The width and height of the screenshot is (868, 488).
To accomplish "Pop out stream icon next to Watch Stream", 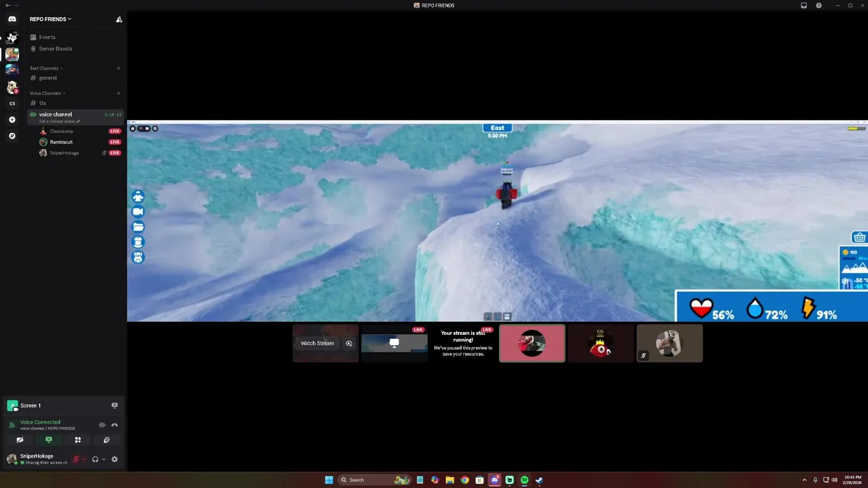I will 349,344.
